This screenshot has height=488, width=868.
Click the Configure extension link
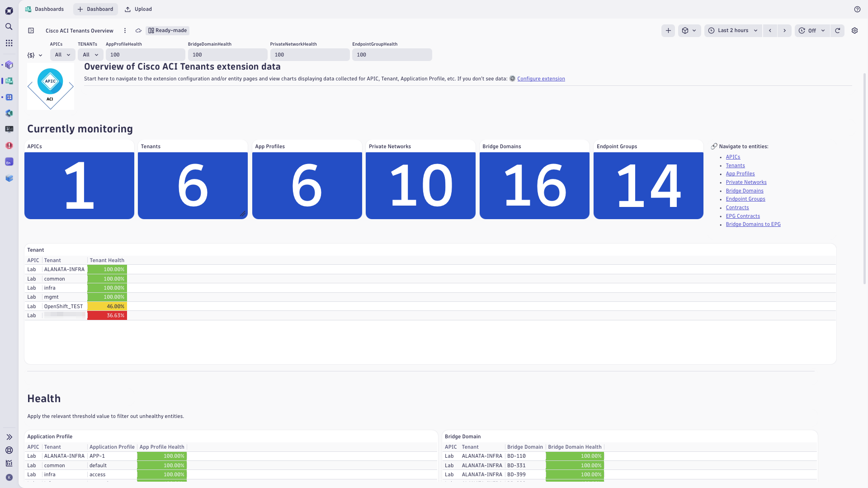tap(541, 78)
